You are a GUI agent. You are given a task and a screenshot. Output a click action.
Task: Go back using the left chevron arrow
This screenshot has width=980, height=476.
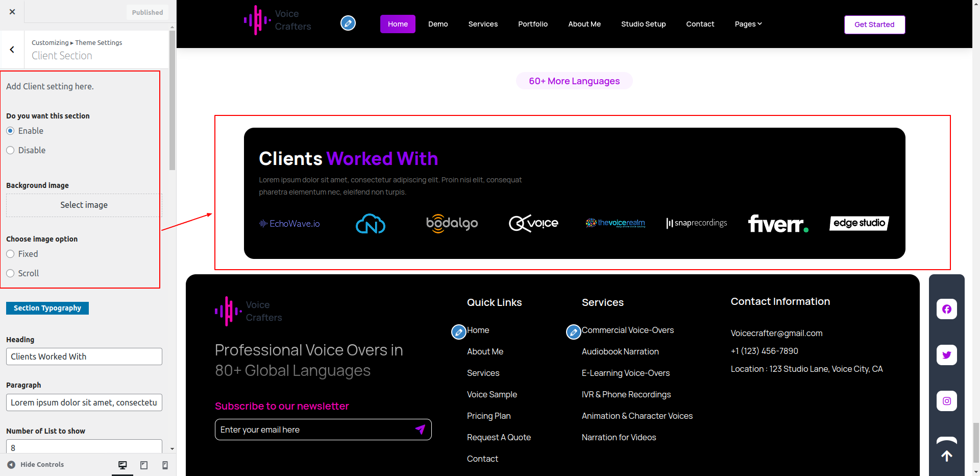[x=12, y=50]
